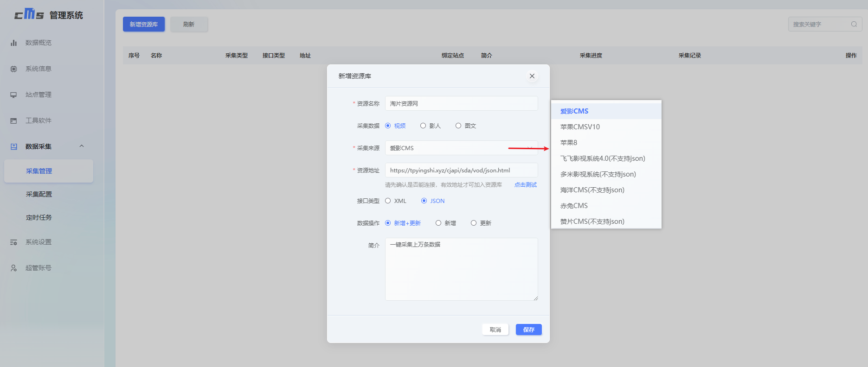The width and height of the screenshot is (868, 367).
Task: Choose 爱影CMS from source list
Action: pos(606,111)
